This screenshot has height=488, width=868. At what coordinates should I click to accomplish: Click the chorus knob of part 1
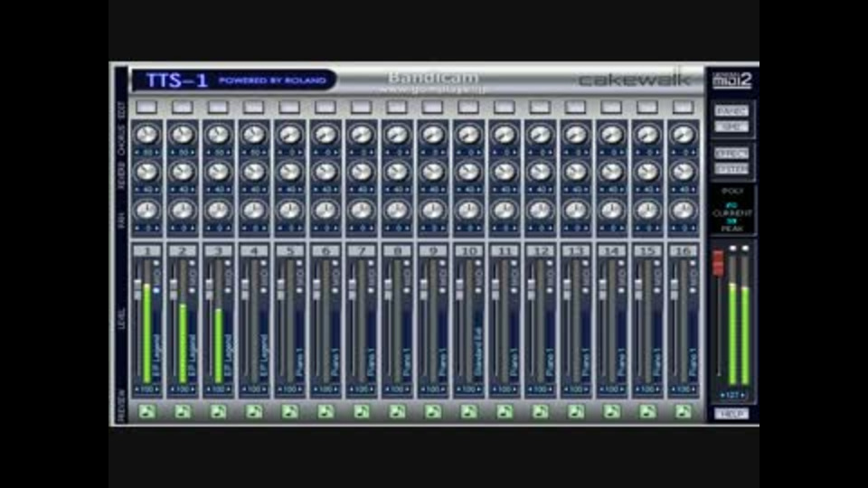tap(146, 135)
